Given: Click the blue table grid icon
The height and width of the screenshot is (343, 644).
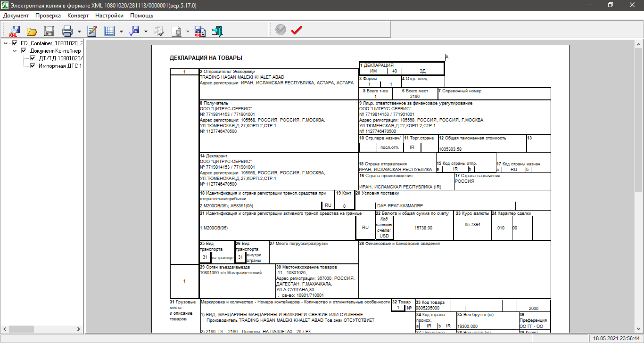Looking at the screenshot, I should 109,32.
